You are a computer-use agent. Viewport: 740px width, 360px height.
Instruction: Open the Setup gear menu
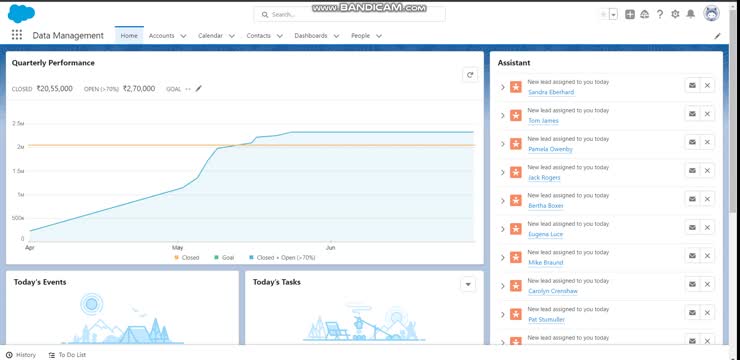(675, 14)
